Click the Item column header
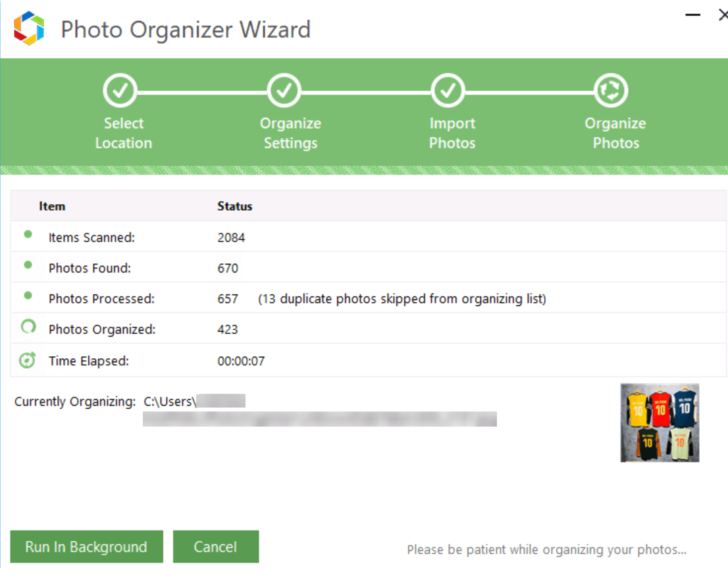 52,206
